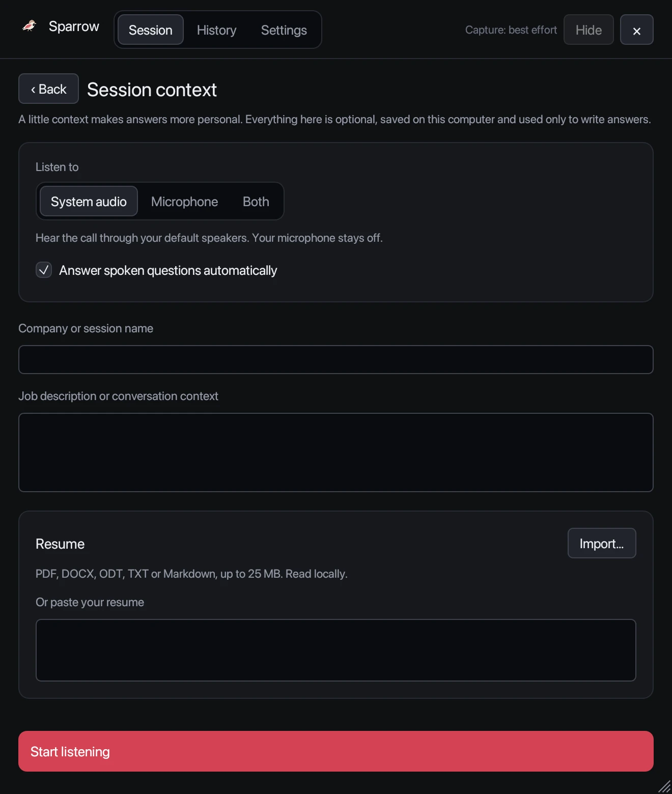The image size is (672, 794).
Task: Click the Sparrow app name label
Action: coord(74,26)
